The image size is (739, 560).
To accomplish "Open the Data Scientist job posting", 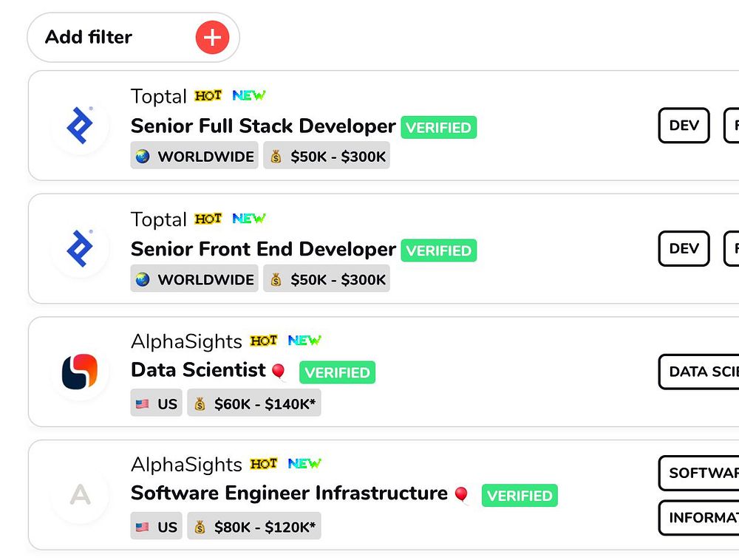I will click(198, 370).
